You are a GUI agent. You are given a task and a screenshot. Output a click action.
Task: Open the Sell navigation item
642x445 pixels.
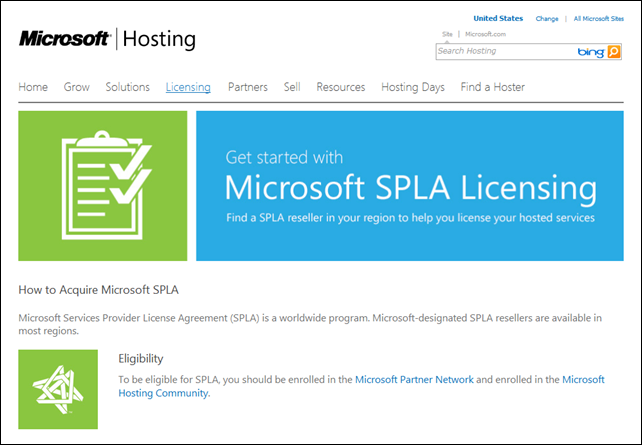292,87
